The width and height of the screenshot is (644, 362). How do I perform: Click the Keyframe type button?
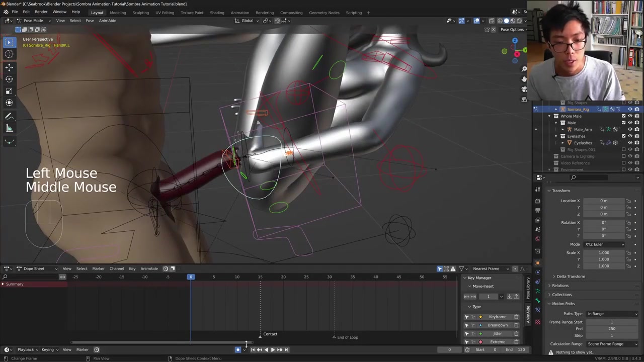coord(497,317)
